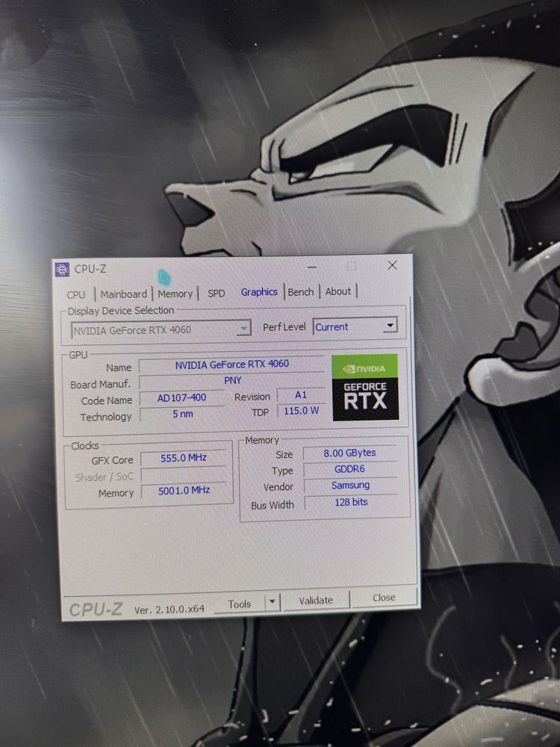Click the GDDR6 memory type value

350,469
